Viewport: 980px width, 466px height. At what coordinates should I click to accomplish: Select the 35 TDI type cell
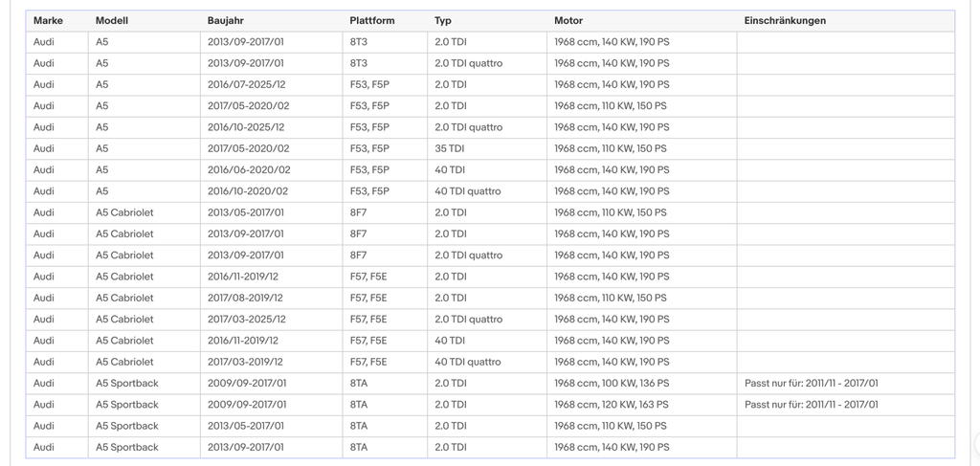(x=487, y=148)
